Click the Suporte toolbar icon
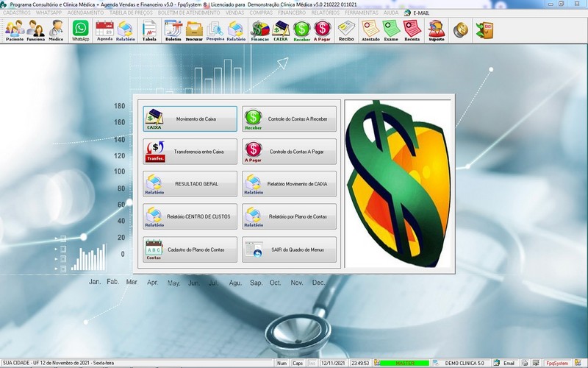This screenshot has height=368, width=588. [x=437, y=30]
